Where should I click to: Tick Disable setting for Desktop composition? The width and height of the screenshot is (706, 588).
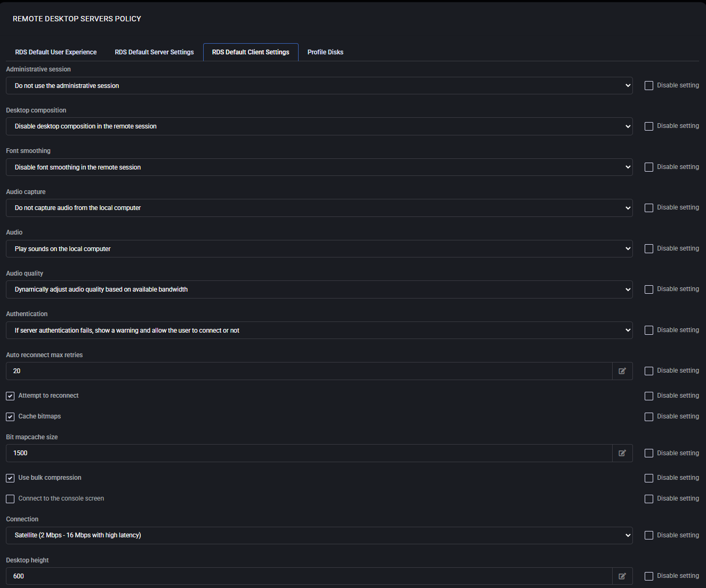[x=649, y=126]
